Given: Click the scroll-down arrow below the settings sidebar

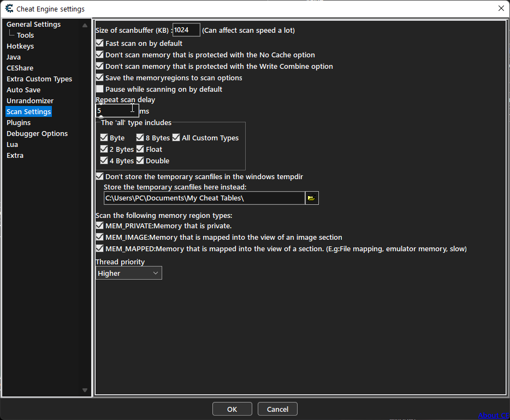Looking at the screenshot, I should (x=85, y=389).
